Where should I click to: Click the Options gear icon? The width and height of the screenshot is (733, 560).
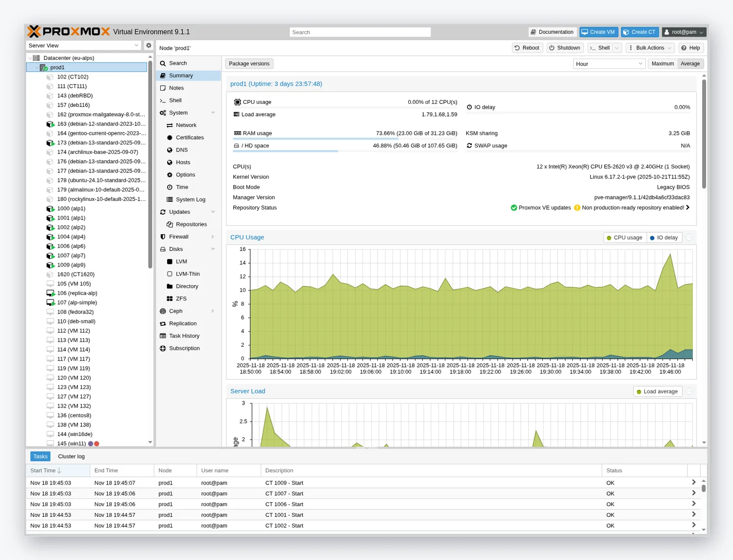[x=170, y=175]
